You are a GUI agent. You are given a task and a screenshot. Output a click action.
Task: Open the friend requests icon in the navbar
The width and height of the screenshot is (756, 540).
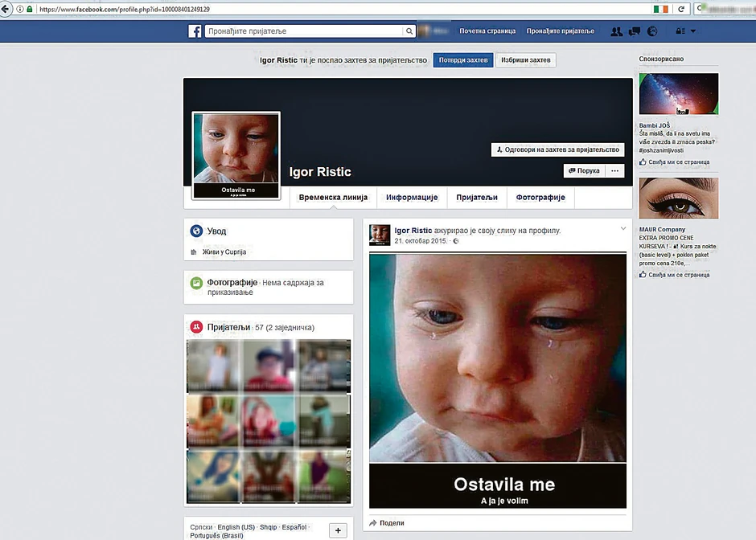(x=616, y=31)
